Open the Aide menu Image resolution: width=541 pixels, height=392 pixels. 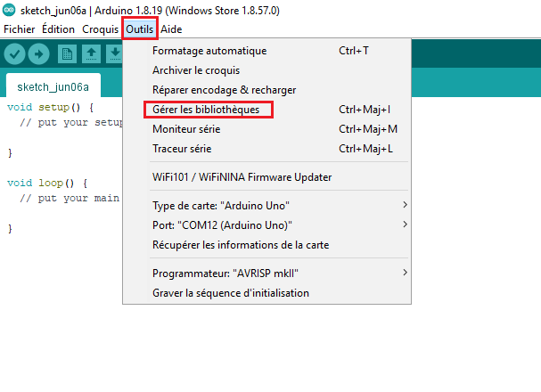[171, 29]
